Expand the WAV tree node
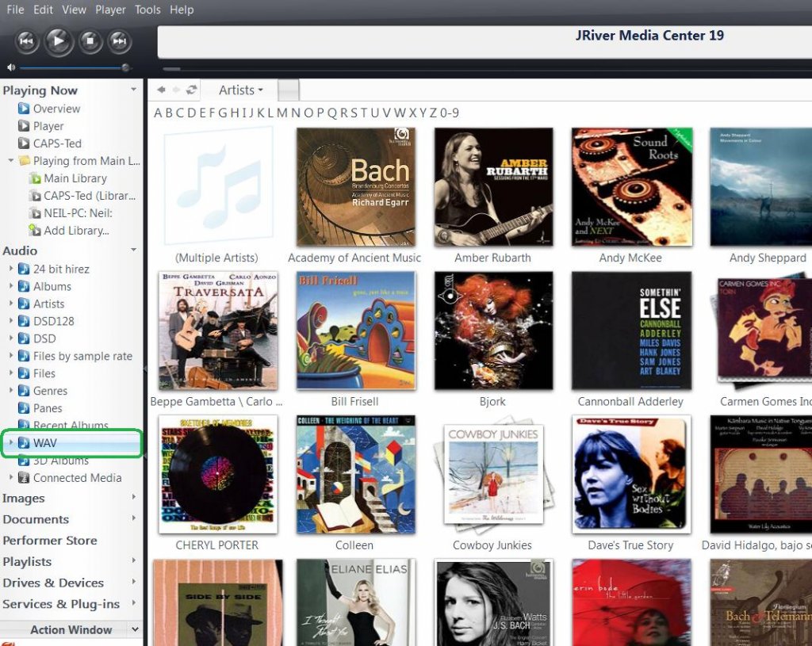The height and width of the screenshot is (646, 812). pyautogui.click(x=11, y=443)
